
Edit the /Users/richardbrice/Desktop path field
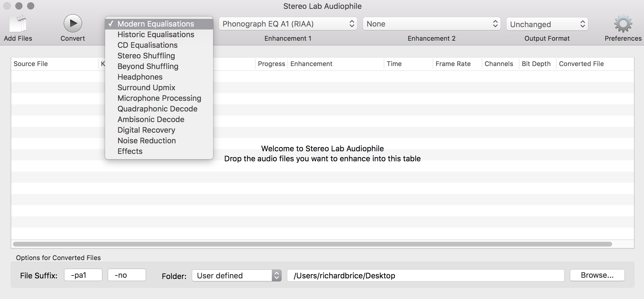pos(426,275)
